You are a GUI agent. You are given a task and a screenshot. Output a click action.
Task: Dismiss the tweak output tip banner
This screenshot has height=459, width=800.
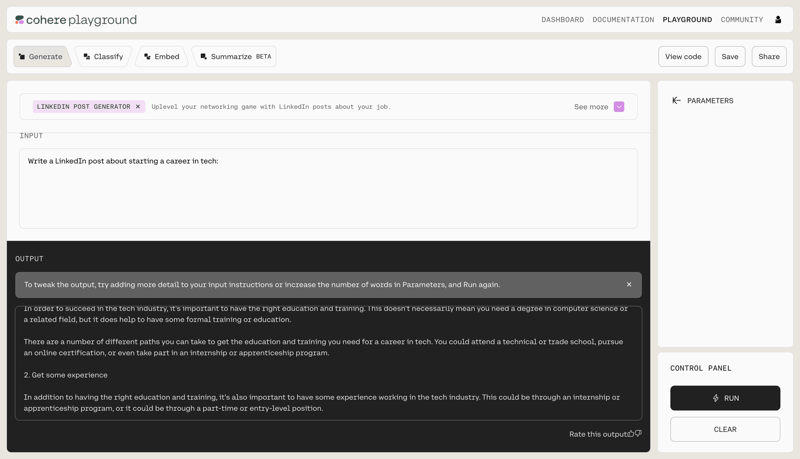(x=629, y=285)
